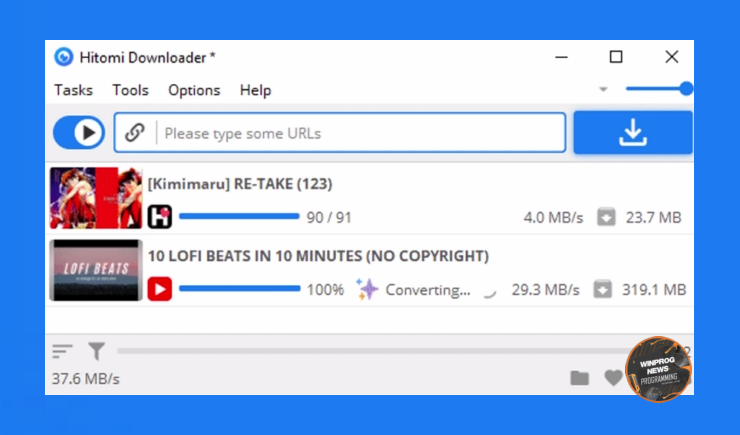
Task: Minimize the Hitomi Downloader window
Action: (561, 57)
